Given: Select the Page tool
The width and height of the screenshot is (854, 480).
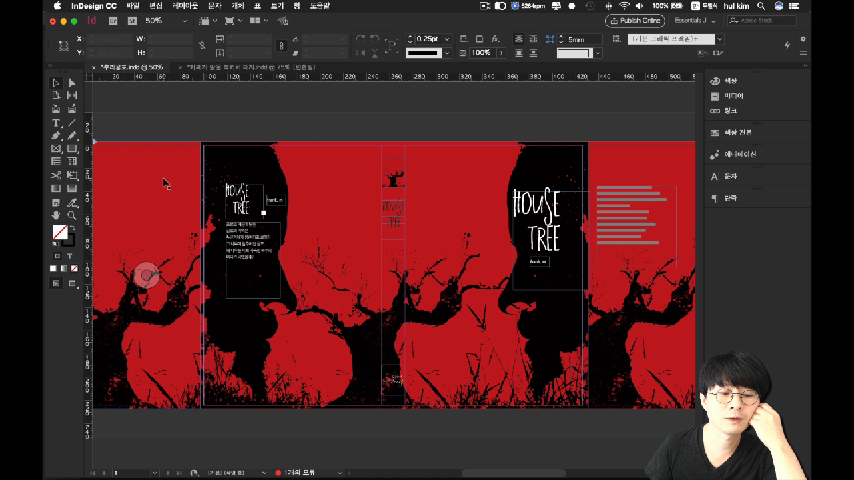Looking at the screenshot, I should 56,95.
